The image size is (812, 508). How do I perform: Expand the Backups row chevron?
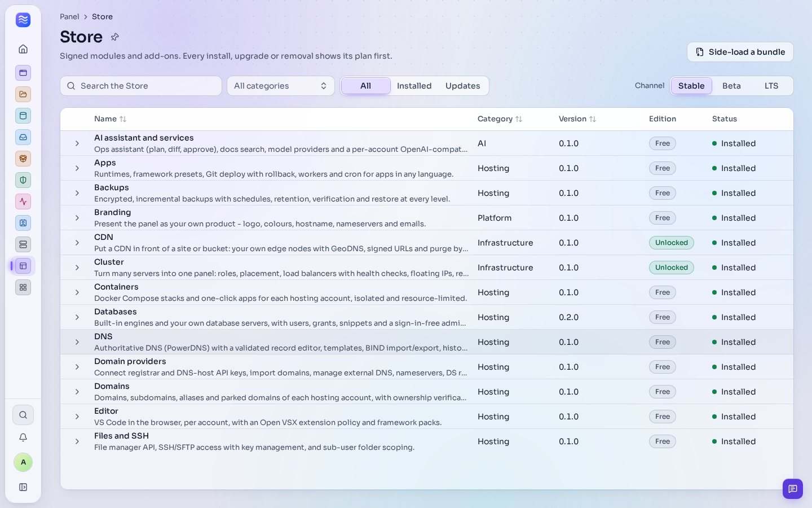click(77, 193)
